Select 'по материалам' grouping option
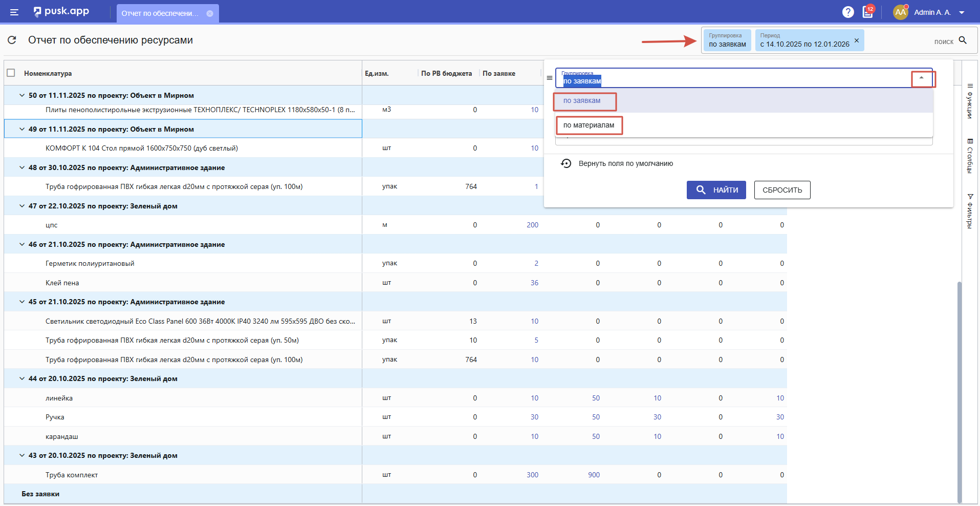Image resolution: width=980 pixels, height=506 pixels. click(x=589, y=125)
